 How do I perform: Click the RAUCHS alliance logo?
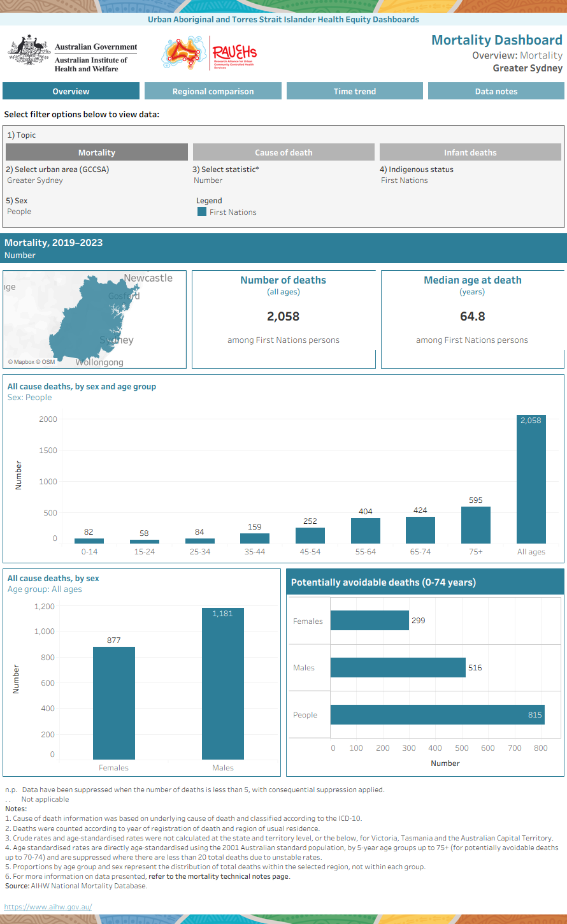pos(210,53)
